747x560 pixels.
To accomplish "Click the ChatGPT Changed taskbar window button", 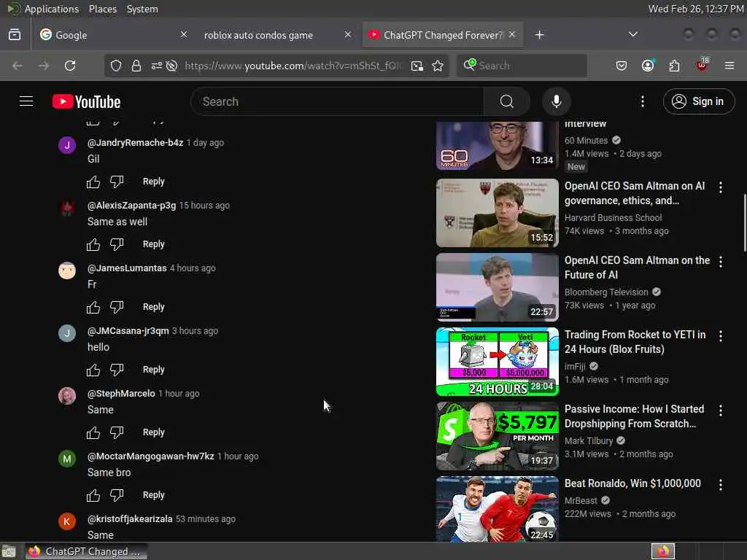I will point(86,551).
